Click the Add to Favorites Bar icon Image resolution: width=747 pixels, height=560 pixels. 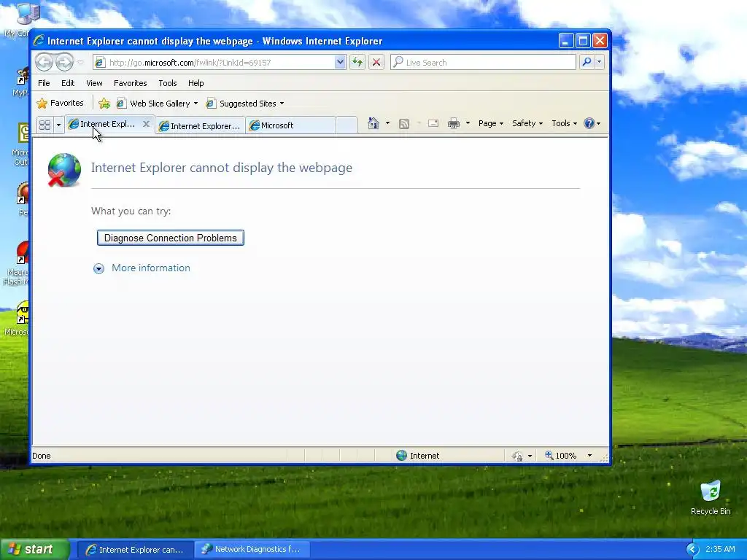click(x=104, y=104)
